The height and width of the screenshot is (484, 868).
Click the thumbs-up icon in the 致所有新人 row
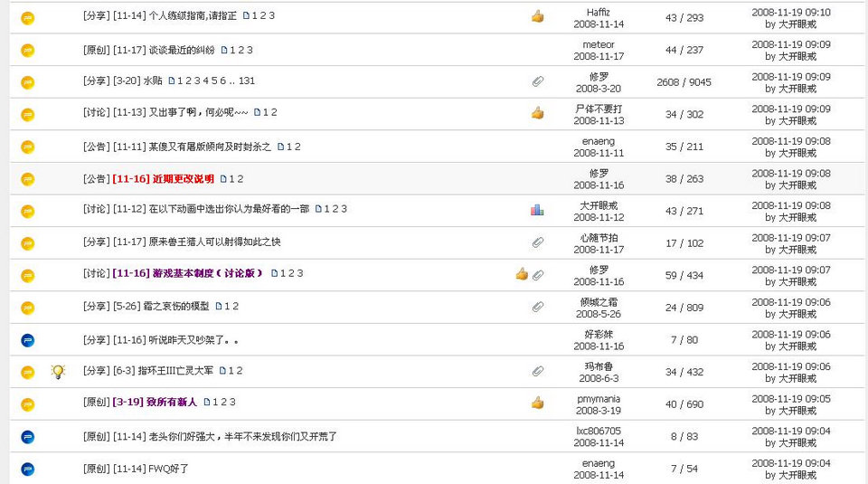tap(537, 403)
